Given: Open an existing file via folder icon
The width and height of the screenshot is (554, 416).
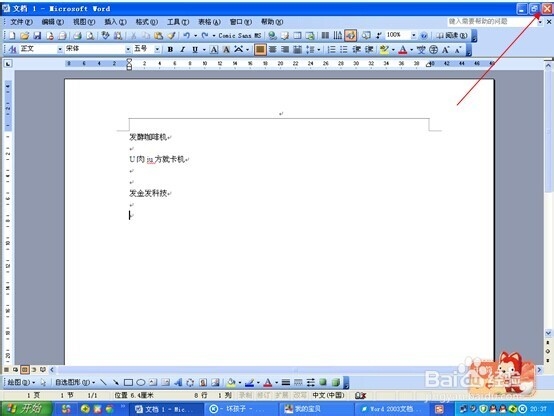Looking at the screenshot, I should click(x=24, y=35).
